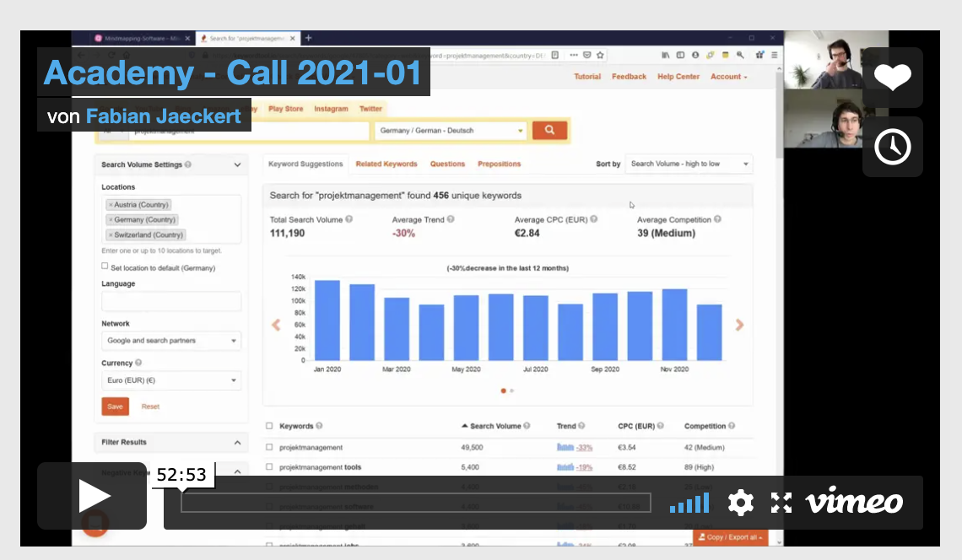Click the Copy / Export all button

click(730, 537)
